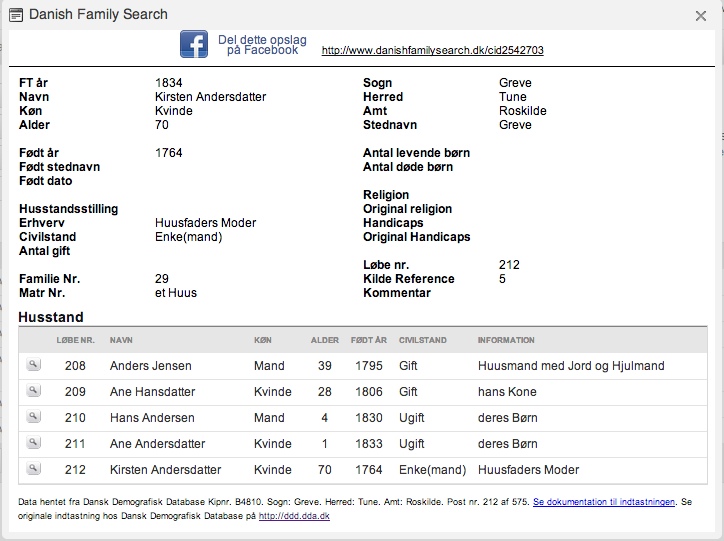Select Anders Jensen name in household table
This screenshot has height=541, width=724.
[151, 366]
